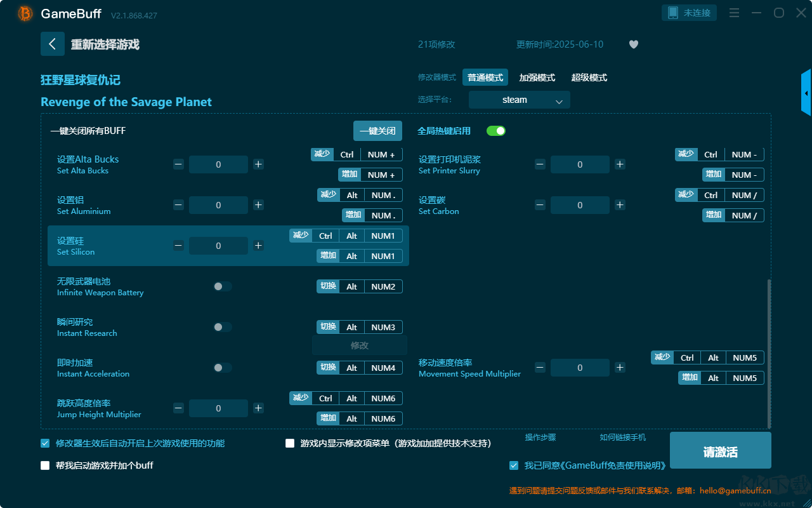Expand the blue side panel arrow
The height and width of the screenshot is (508, 812).
[x=806, y=93]
